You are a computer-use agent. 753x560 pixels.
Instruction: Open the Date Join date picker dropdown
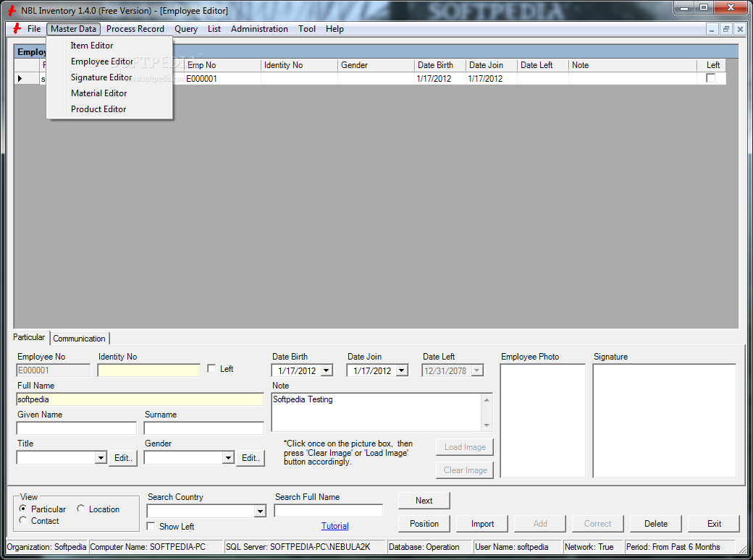pyautogui.click(x=402, y=370)
